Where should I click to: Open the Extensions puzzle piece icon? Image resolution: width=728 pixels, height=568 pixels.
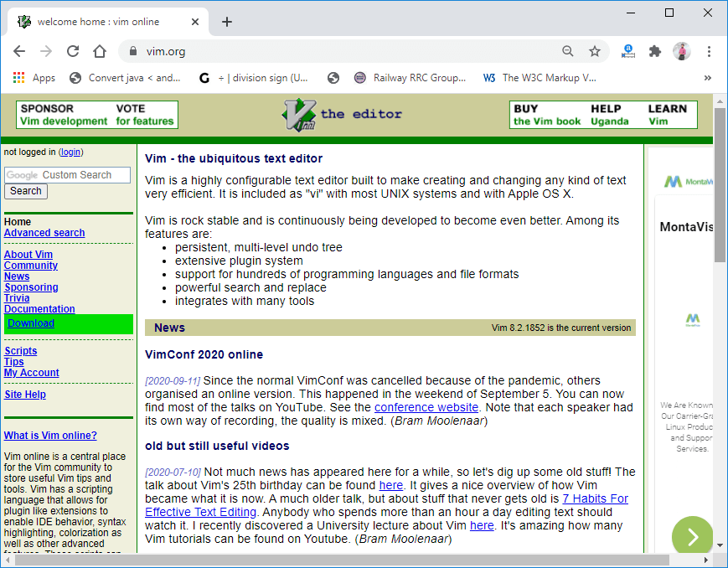click(655, 51)
